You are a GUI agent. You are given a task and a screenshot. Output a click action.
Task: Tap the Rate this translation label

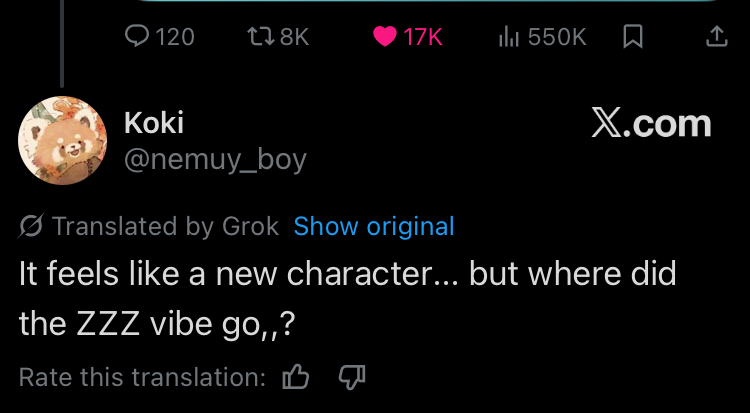(142, 377)
